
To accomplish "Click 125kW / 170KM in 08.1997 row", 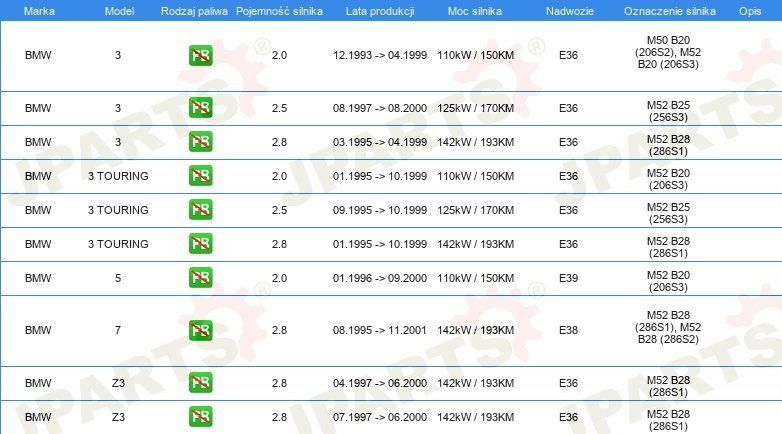I will tap(476, 108).
